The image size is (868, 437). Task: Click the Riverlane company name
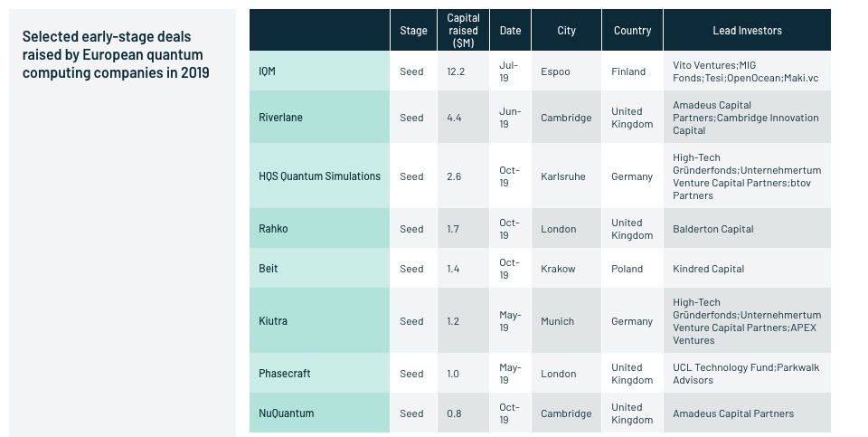280,118
